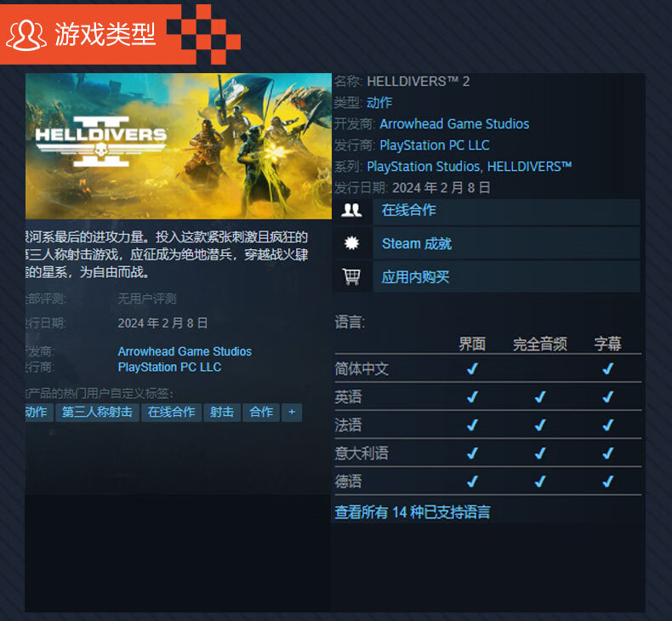Viewport: 672px width, 621px height.
Task: Click the game description paragraph
Action: pyautogui.click(x=167, y=254)
